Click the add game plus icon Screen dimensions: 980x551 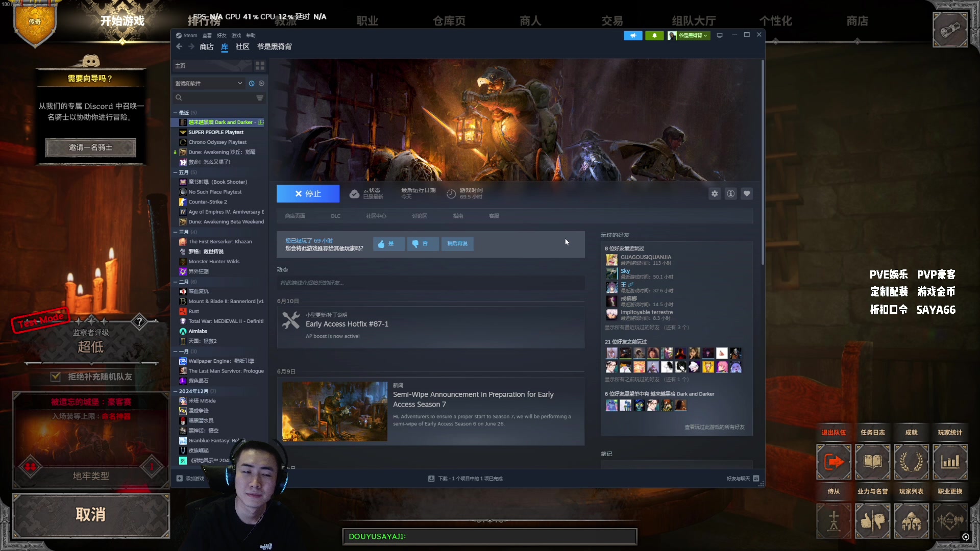pos(180,479)
